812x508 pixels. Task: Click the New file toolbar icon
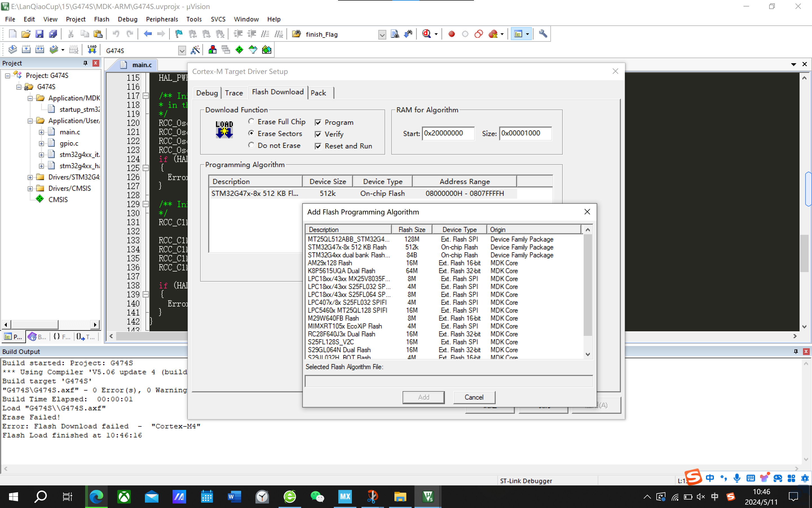[x=12, y=34]
